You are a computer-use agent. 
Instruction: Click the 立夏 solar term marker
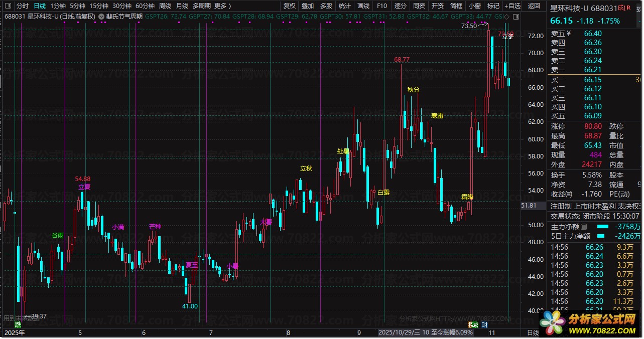[84, 187]
